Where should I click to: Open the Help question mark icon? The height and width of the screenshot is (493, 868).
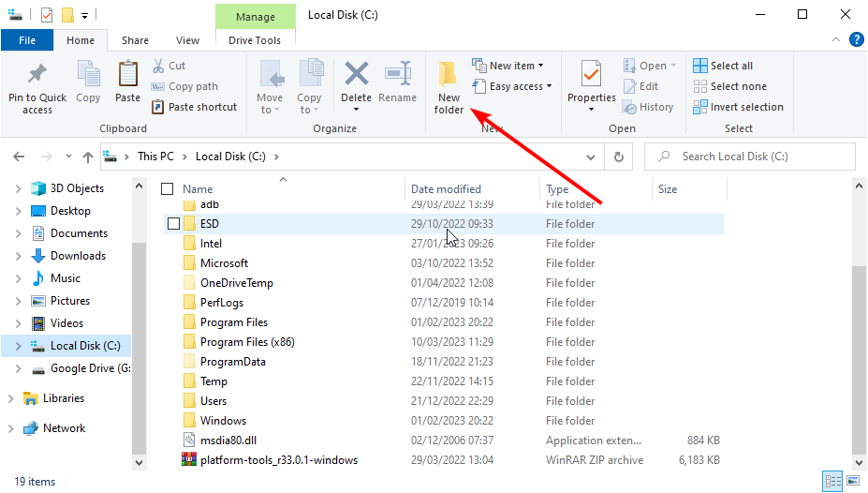pyautogui.click(x=857, y=40)
